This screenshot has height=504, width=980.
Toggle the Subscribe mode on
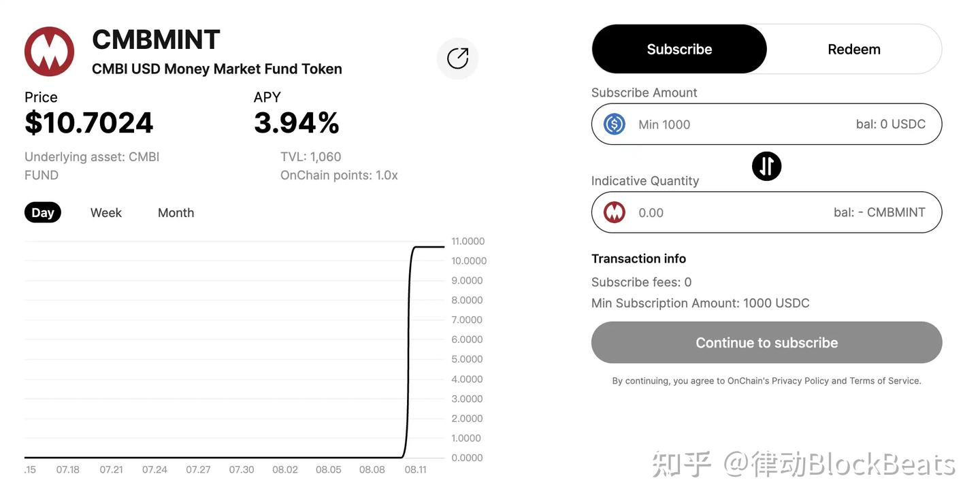pyautogui.click(x=679, y=48)
